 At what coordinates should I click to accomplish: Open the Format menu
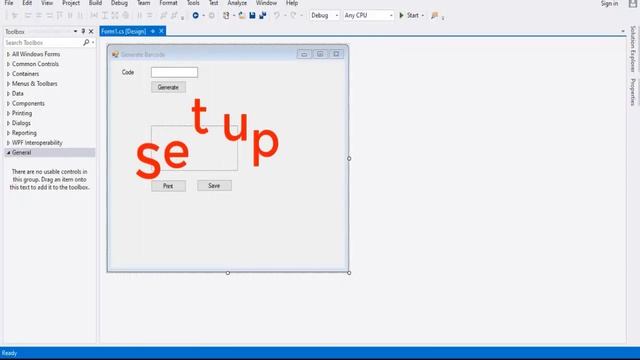168,3
